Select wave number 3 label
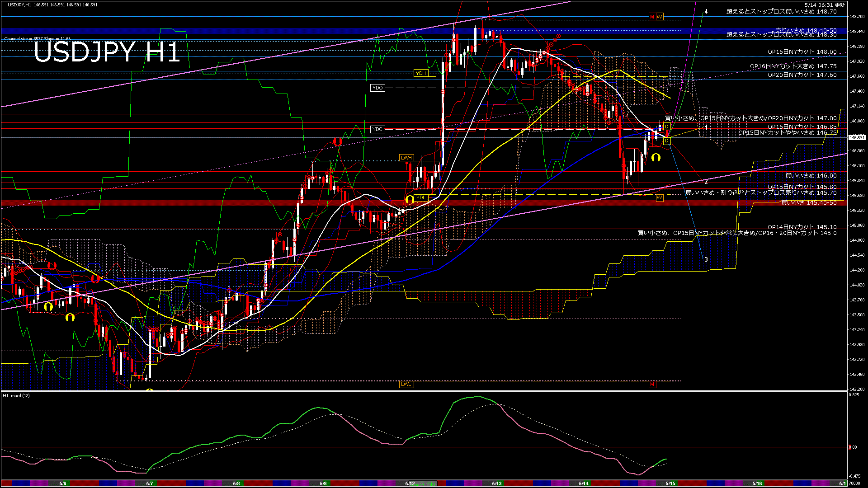Screen dimensions: 868x488 [x=706, y=259]
